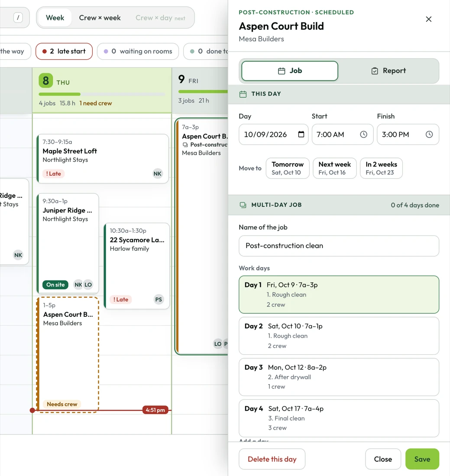This screenshot has width=450, height=476.
Task: Select Day 4 Final clean card
Action: coord(339,418)
